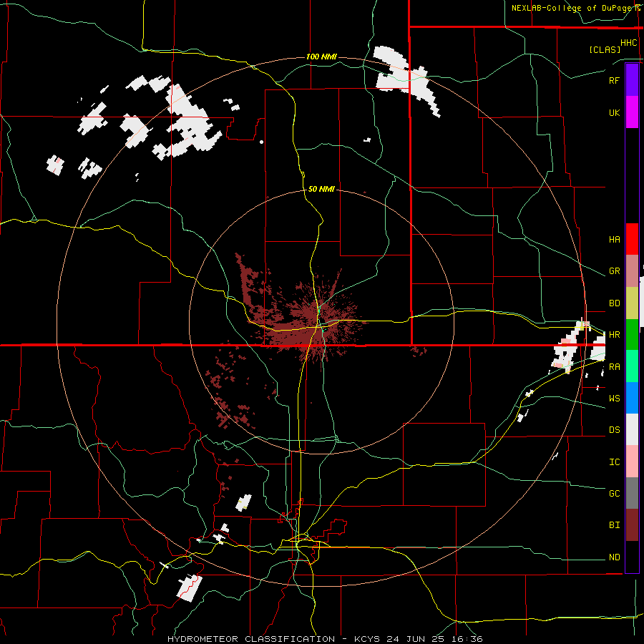Click the RA light-green legend swatch
The width and height of the screenshot is (644, 644).
632,366
